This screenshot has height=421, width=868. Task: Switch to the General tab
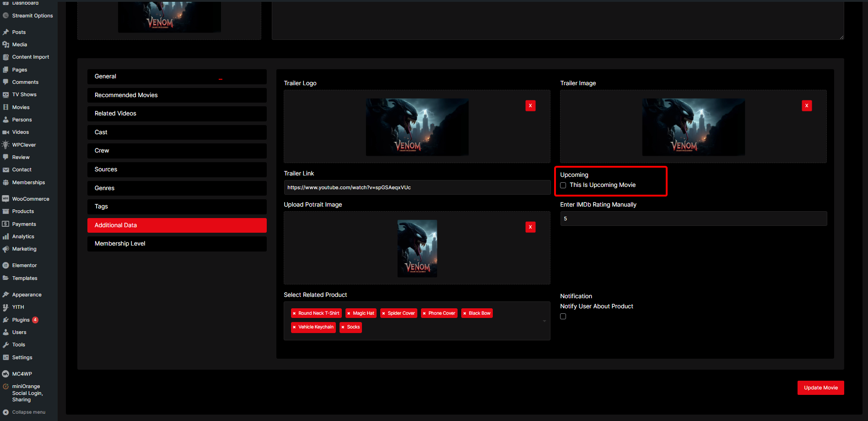[177, 77]
